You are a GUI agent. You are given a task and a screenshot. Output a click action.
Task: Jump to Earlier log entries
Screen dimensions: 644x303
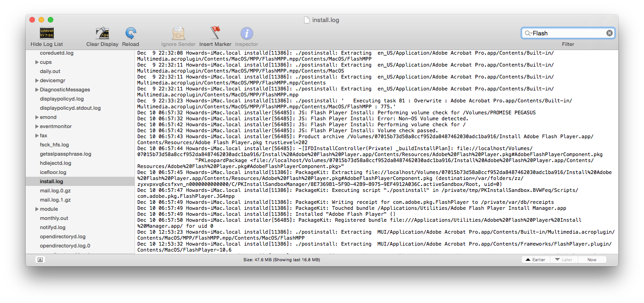click(x=535, y=260)
